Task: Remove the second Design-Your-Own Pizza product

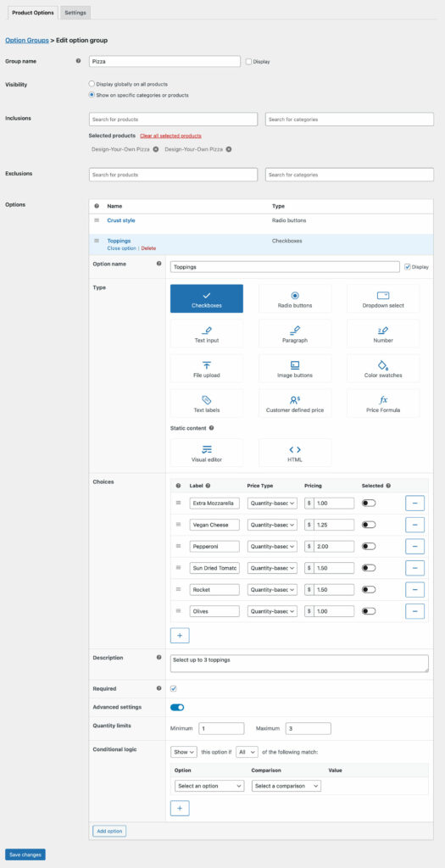Action: pos(229,149)
